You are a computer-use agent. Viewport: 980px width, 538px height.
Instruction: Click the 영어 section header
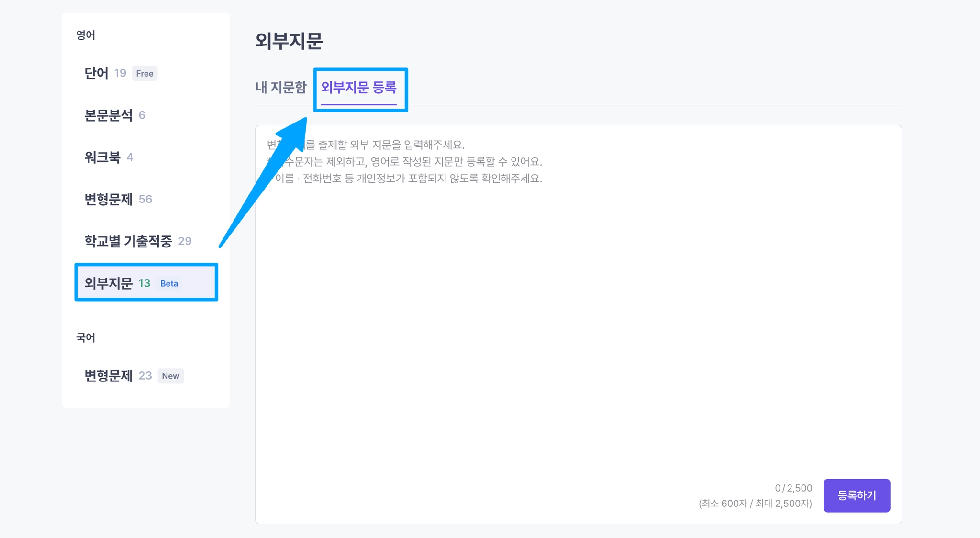point(86,35)
